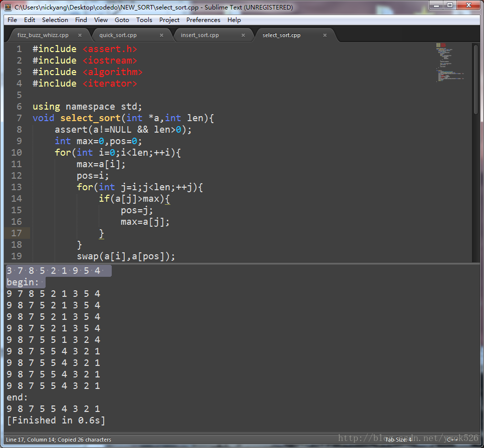The image size is (484, 448).
Task: Open the Goto menu
Action: coord(122,20)
